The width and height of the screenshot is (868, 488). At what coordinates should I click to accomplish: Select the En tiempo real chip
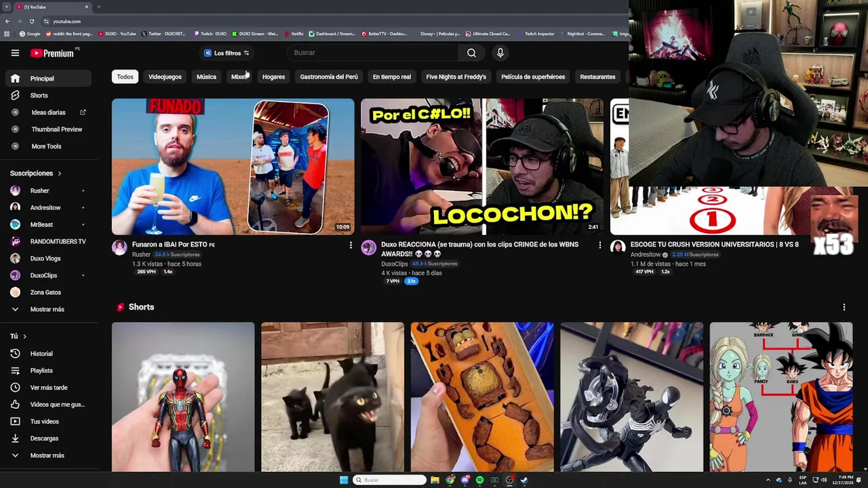[392, 77]
